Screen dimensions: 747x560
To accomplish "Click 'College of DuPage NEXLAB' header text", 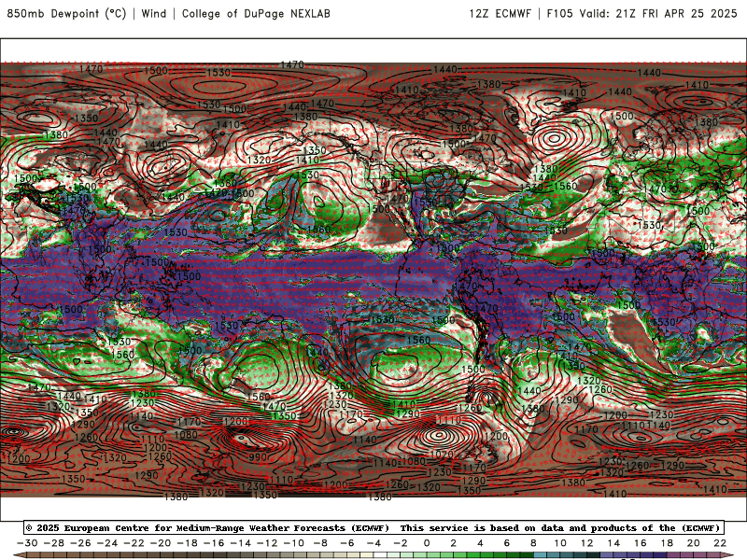I will [x=256, y=13].
